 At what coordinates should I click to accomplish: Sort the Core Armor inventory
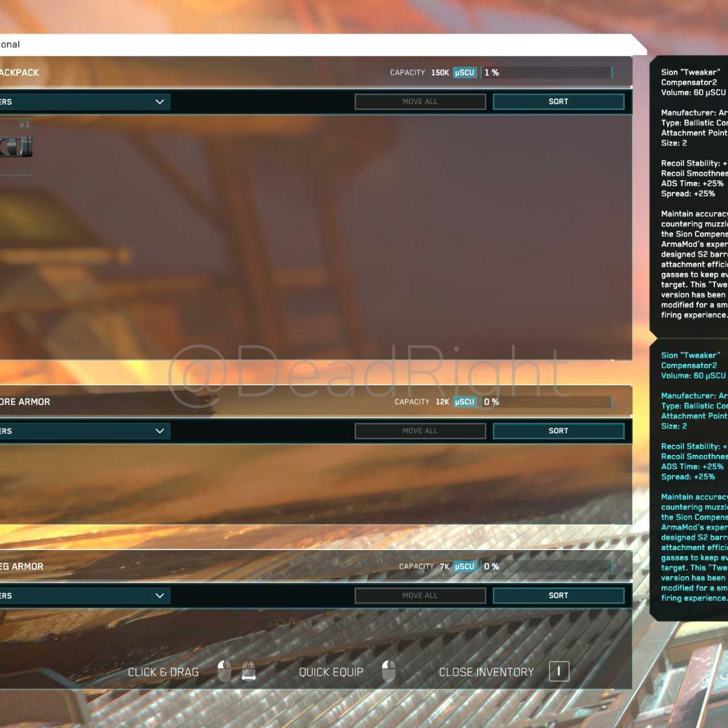coord(558,431)
